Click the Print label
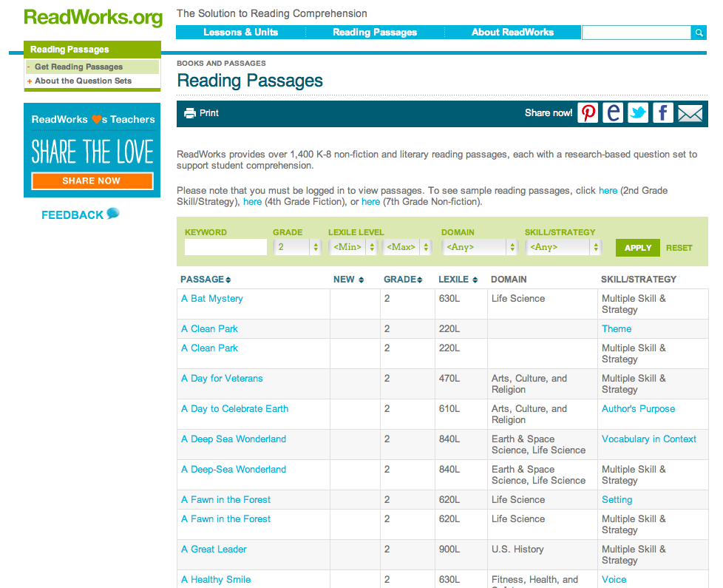Viewport: 723px width, 588px height. tap(209, 113)
